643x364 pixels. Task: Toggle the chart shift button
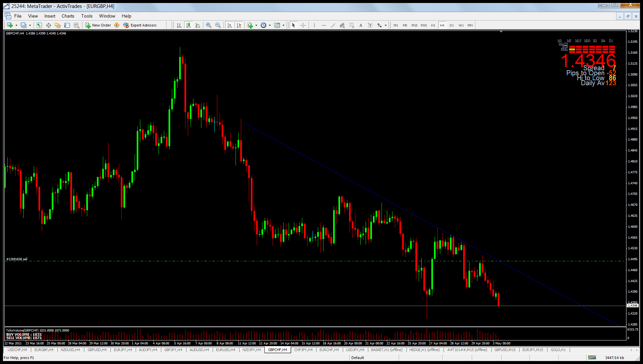coord(239,25)
